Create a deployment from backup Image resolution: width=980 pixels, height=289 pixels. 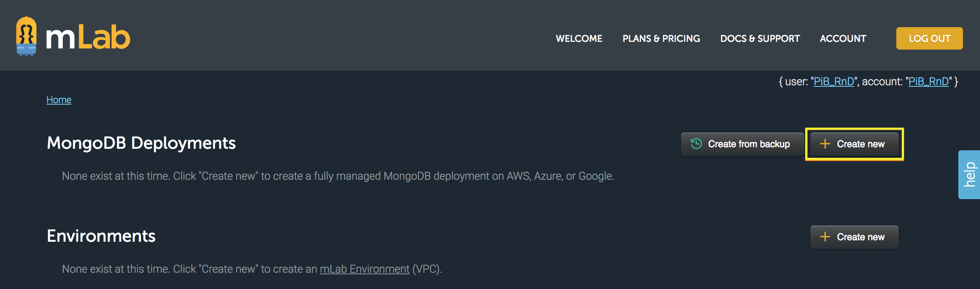click(x=742, y=144)
